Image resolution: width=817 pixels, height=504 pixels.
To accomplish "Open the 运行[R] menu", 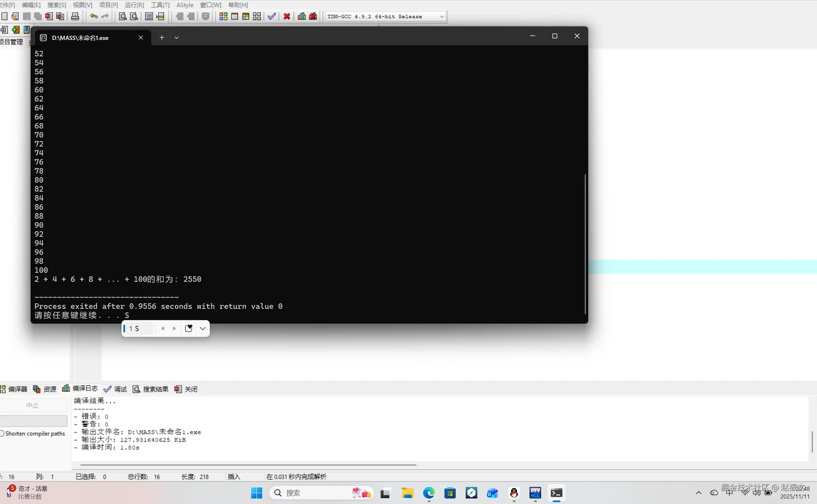I will tap(134, 5).
